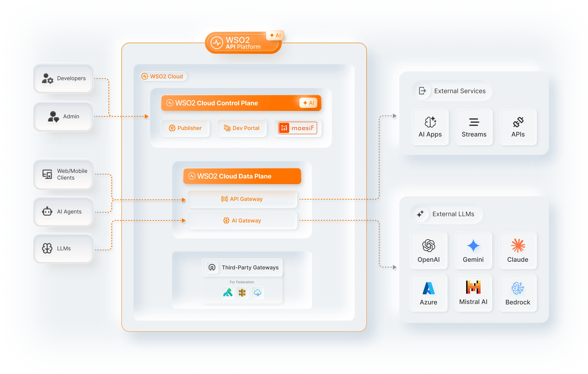Screen dimensions: 588x374
Task: Click the Moesif logo
Action: coord(297,128)
